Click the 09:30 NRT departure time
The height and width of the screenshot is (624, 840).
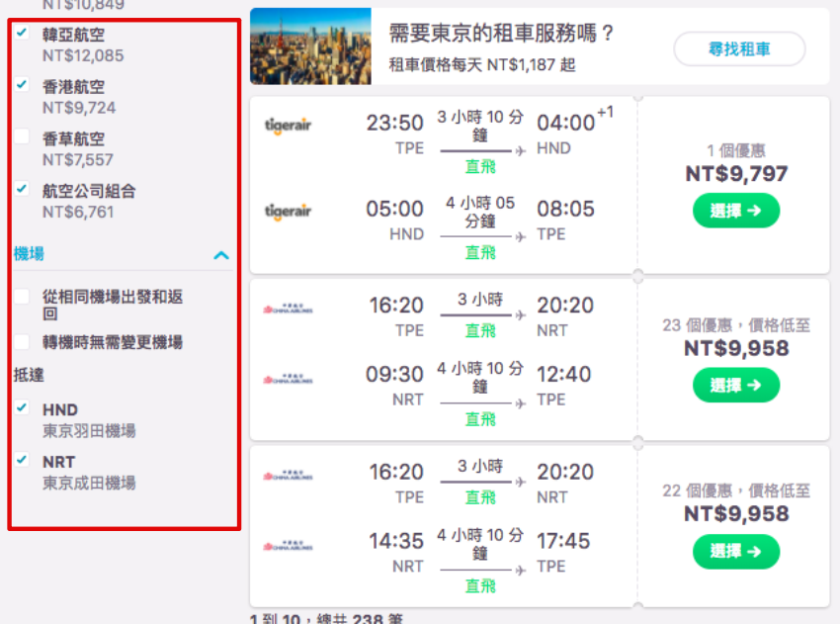point(395,374)
